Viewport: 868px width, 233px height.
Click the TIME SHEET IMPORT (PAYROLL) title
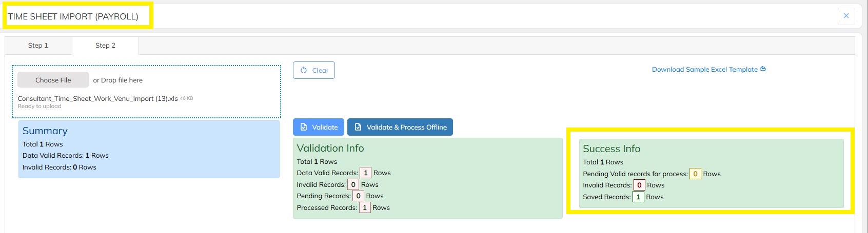(73, 16)
